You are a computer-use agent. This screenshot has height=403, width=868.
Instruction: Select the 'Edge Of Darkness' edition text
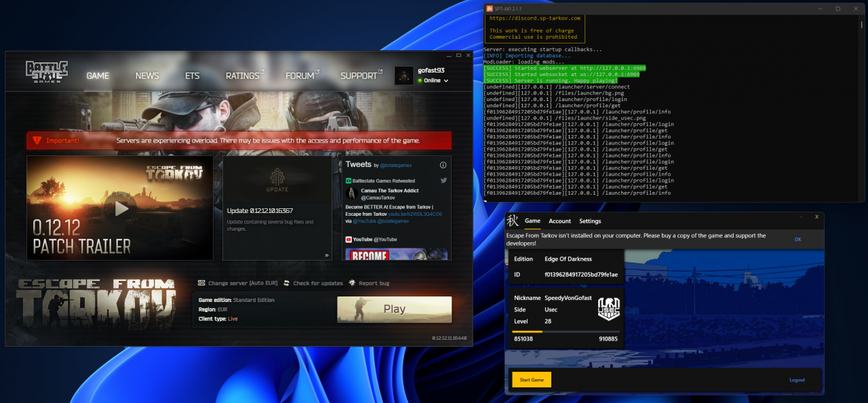(568, 259)
